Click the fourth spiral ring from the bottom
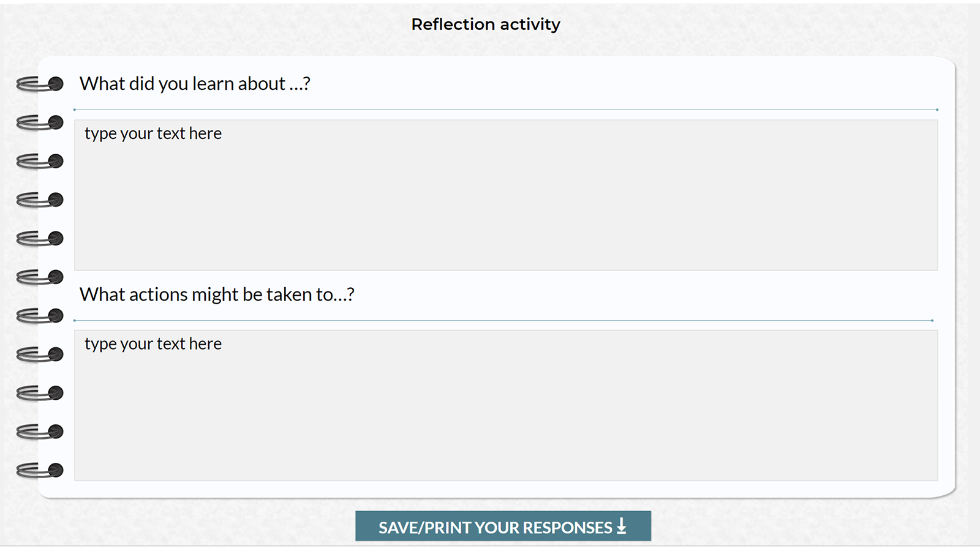Screen dimensions: 980x551 click(x=40, y=354)
